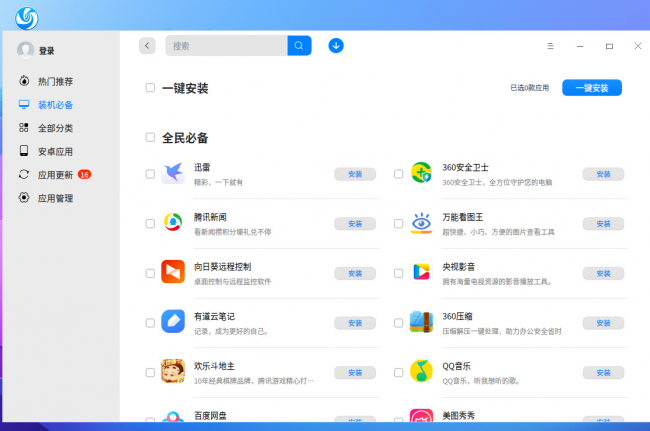The width and height of the screenshot is (650, 431).
Task: Install 欢乐斗地主 with its 安装 button
Action: coord(355,373)
